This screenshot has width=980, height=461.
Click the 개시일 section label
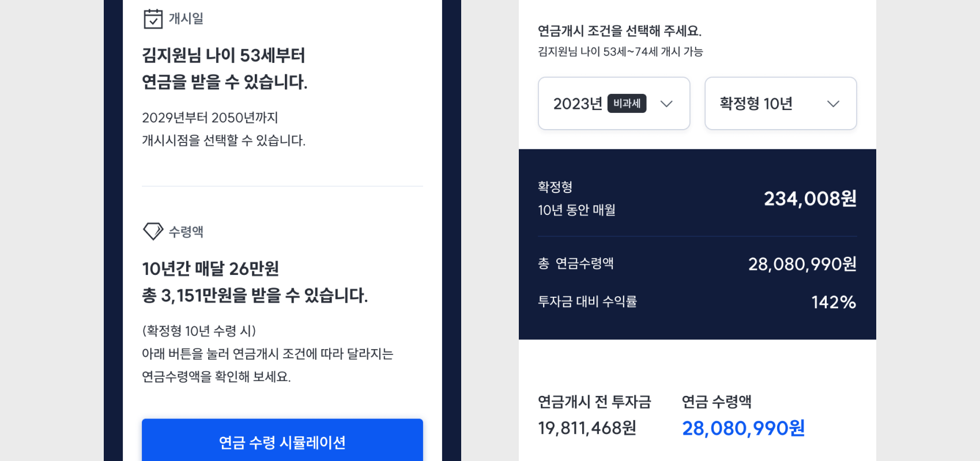(186, 18)
